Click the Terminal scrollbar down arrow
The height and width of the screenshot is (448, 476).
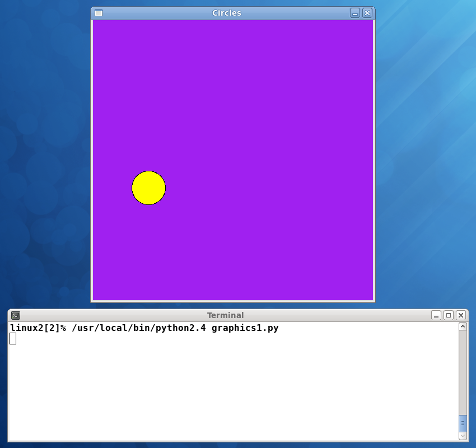pos(463,436)
